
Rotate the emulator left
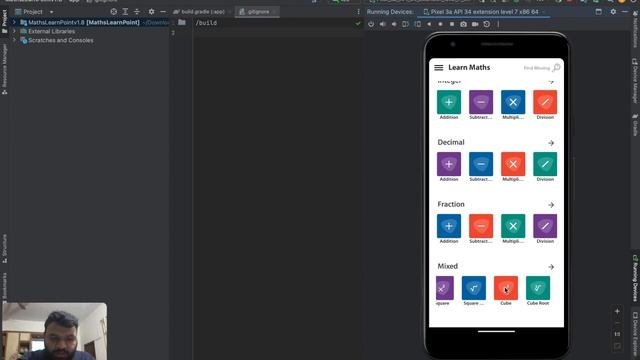coord(405,24)
